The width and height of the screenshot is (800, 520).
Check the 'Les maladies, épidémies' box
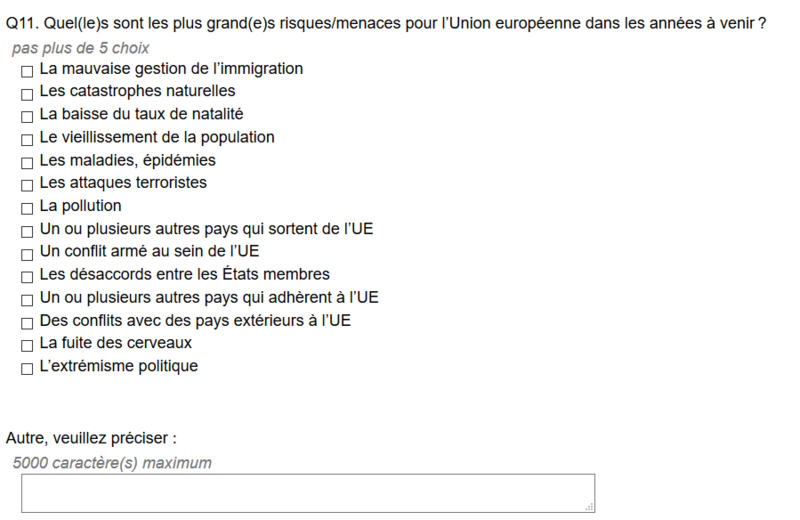tap(27, 163)
